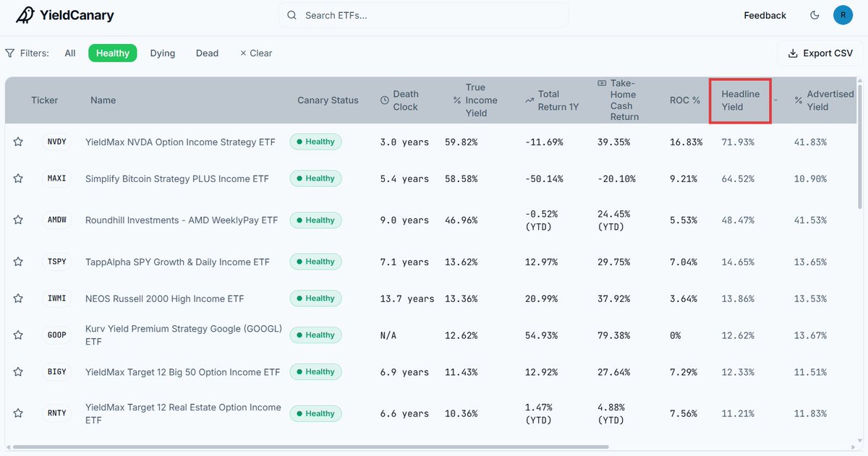Toggle Headline Yield sort chevron
The width and height of the screenshot is (868, 456).
pyautogui.click(x=776, y=100)
